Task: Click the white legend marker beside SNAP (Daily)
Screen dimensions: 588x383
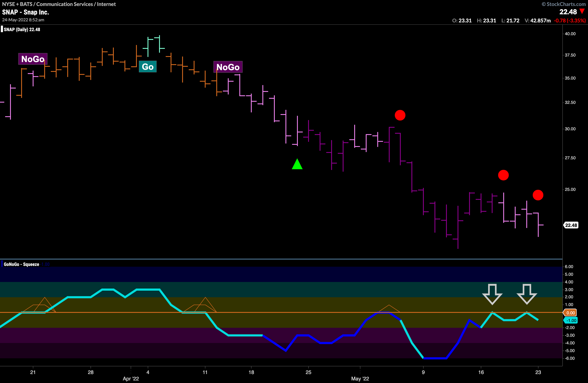Action: (x=2, y=29)
